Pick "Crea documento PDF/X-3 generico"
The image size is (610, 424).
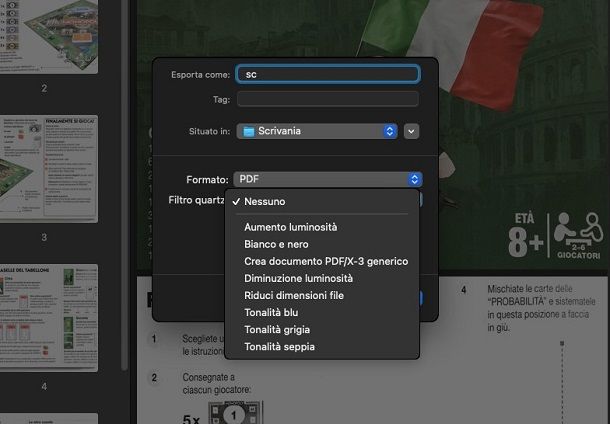325,261
